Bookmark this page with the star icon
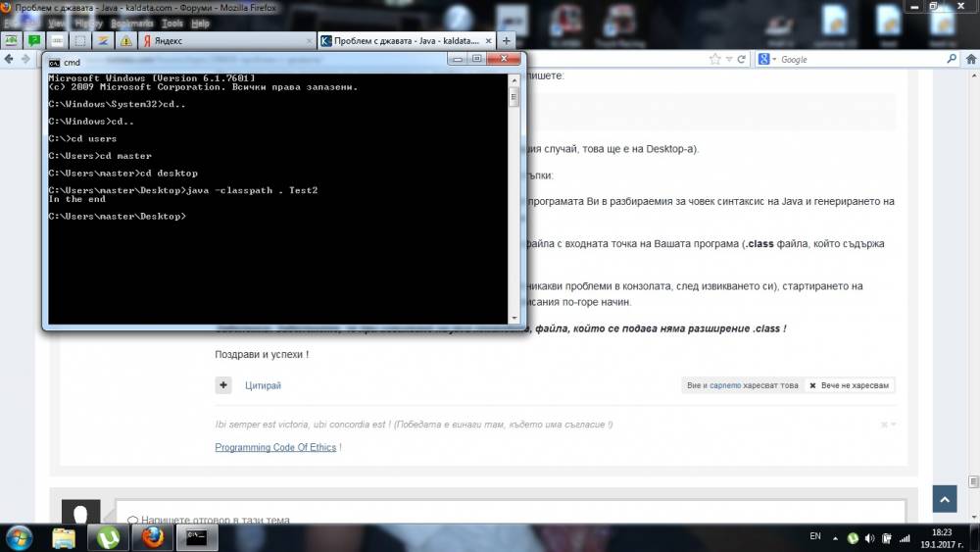 point(715,59)
